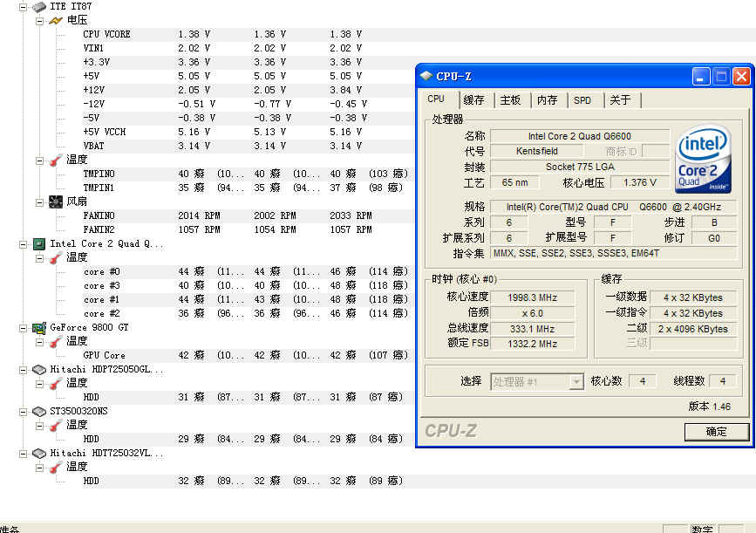The image size is (756, 533).
Task: Select the core #3 row label
Action: pos(102,285)
